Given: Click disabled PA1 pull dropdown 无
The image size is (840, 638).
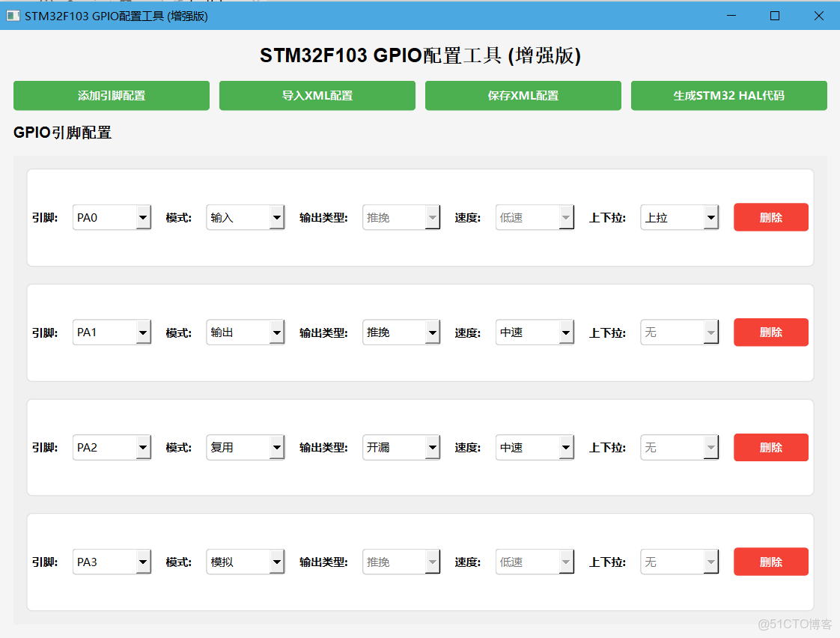Looking at the screenshot, I should click(679, 332).
